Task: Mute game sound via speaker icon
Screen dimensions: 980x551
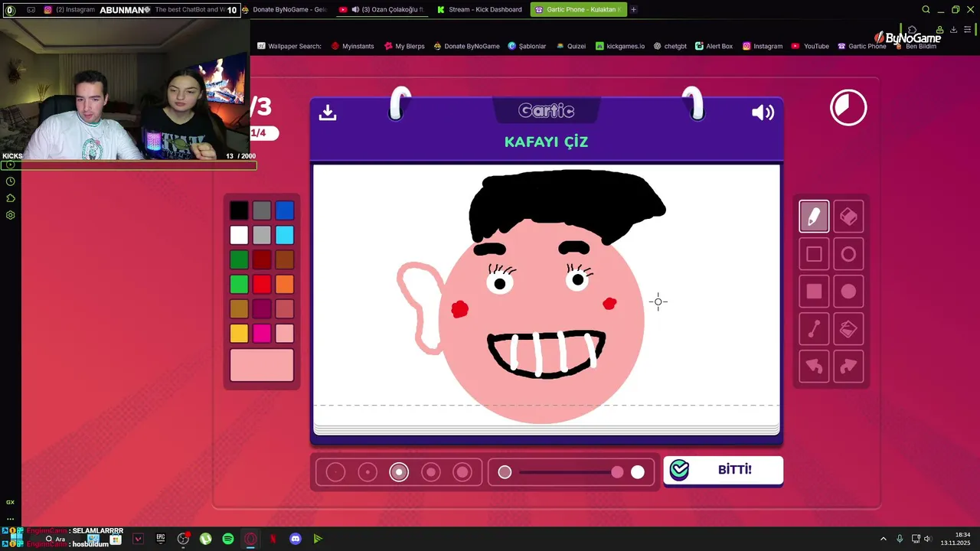Action: [x=763, y=112]
